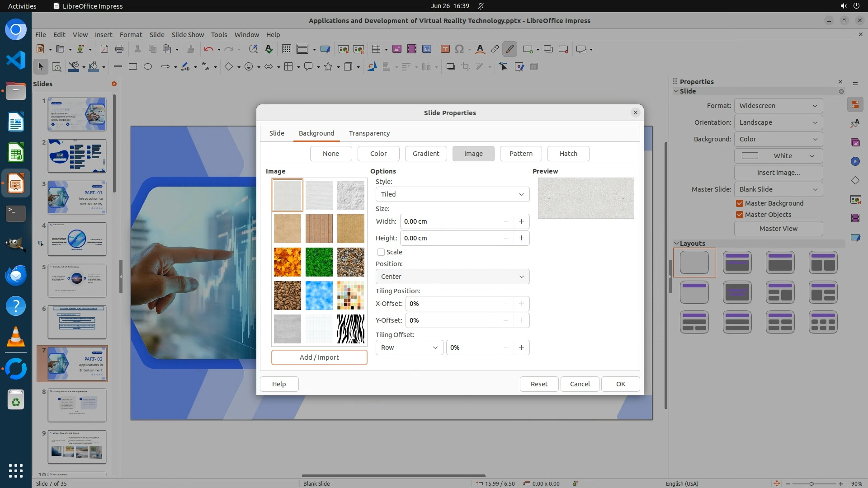The width and height of the screenshot is (868, 488).
Task: Switch to the Transparency tab
Action: [x=369, y=133]
